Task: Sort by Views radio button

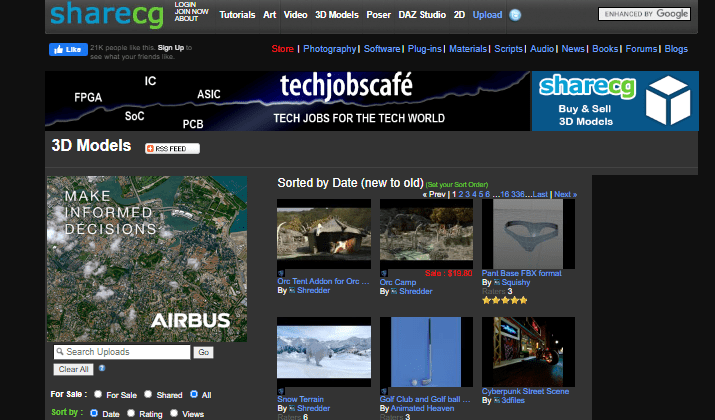Action: (x=174, y=413)
